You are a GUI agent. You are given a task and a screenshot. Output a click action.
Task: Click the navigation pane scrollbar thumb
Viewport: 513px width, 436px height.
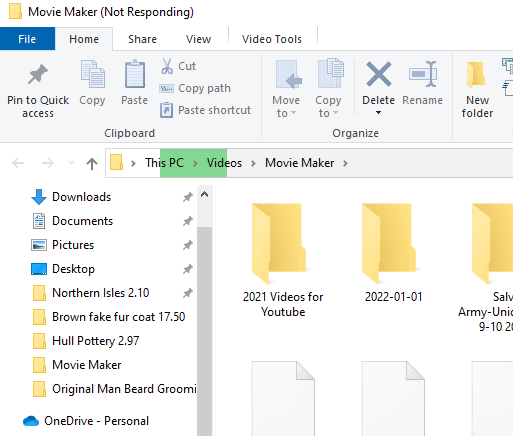coord(204,331)
